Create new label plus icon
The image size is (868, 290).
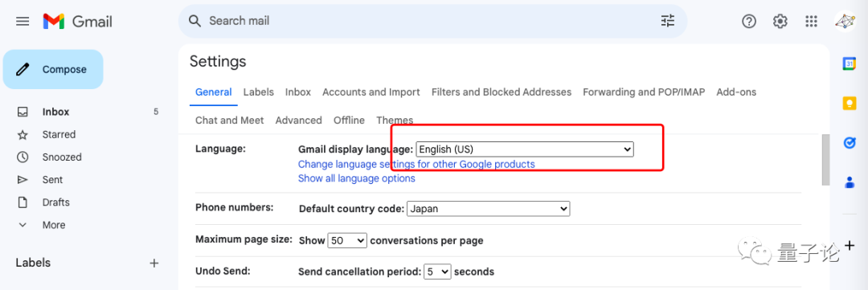click(x=154, y=263)
